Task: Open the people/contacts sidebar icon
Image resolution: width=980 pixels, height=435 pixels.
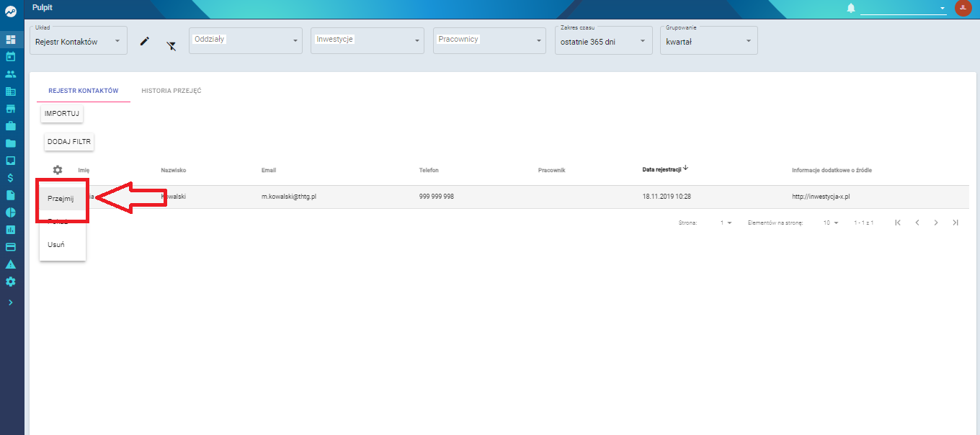Action: point(11,73)
